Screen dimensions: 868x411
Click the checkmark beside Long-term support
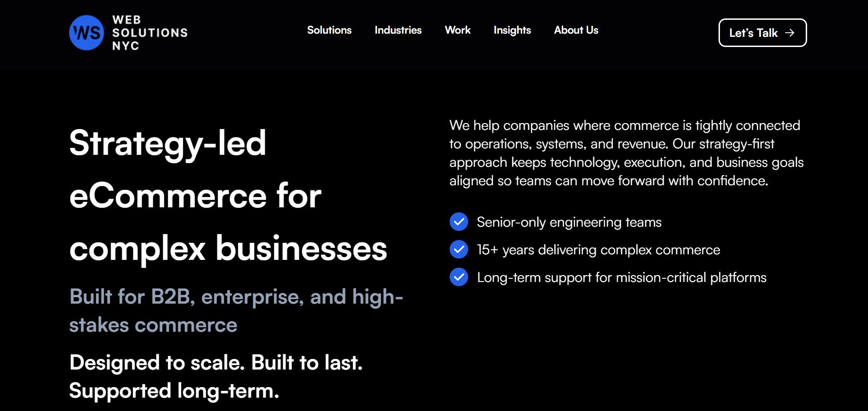[458, 277]
